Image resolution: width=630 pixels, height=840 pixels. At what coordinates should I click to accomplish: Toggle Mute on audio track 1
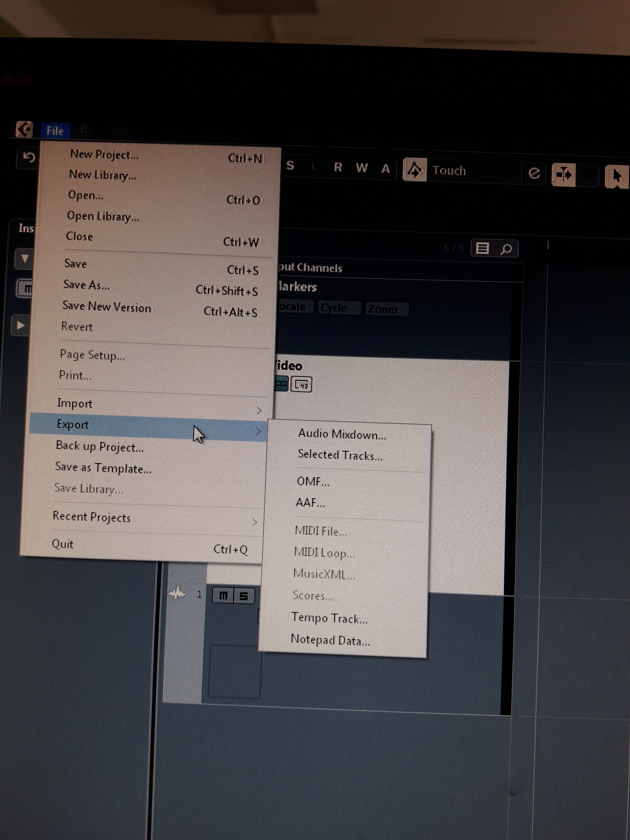223,596
